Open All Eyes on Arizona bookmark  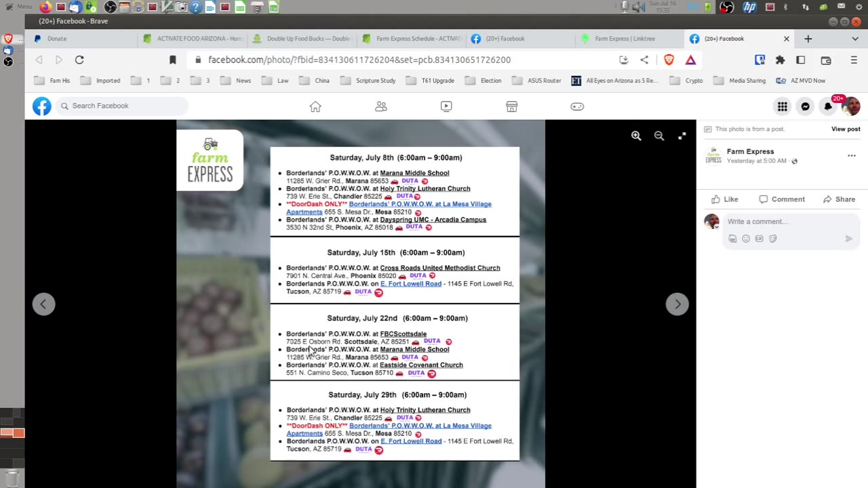(x=615, y=81)
